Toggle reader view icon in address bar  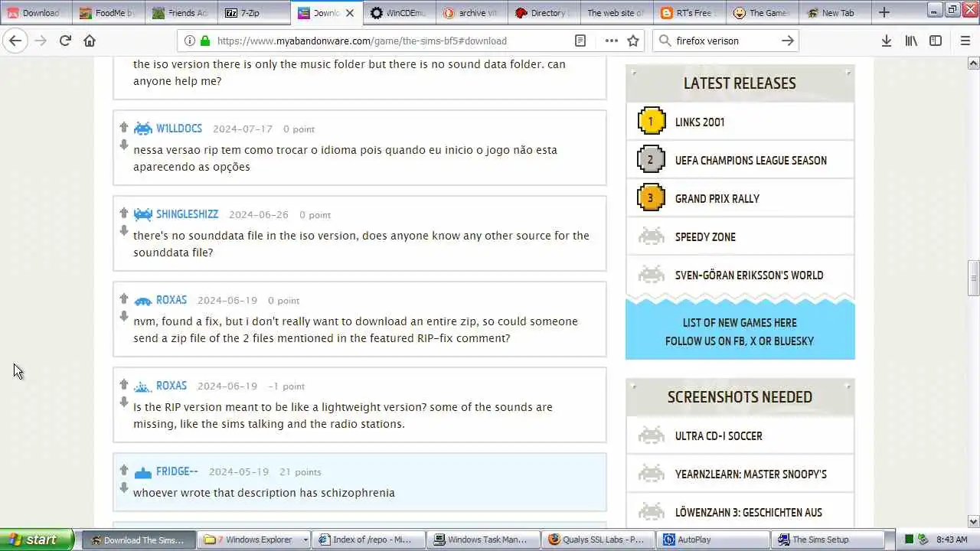[580, 41]
